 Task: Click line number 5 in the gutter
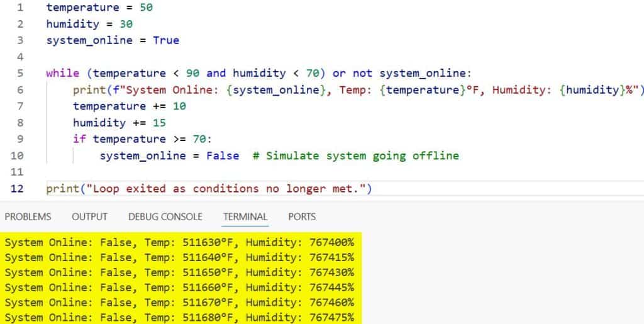[x=20, y=73]
